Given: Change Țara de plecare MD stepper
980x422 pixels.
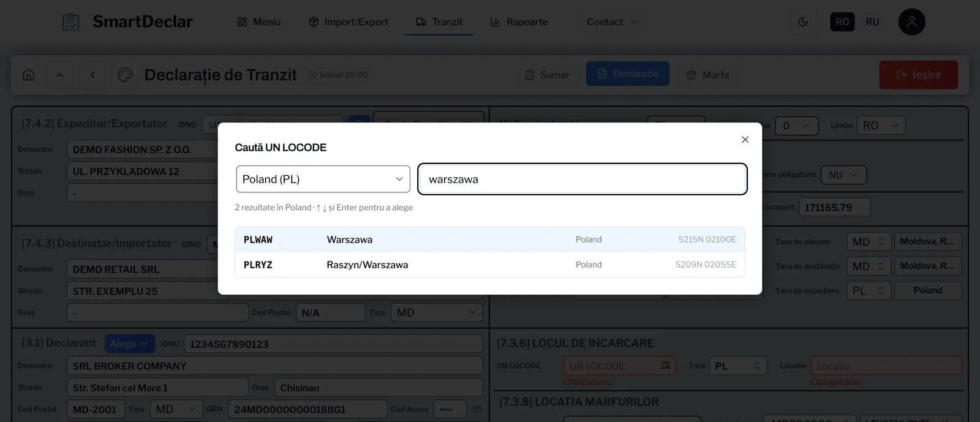Looking at the screenshot, I should [869, 241].
